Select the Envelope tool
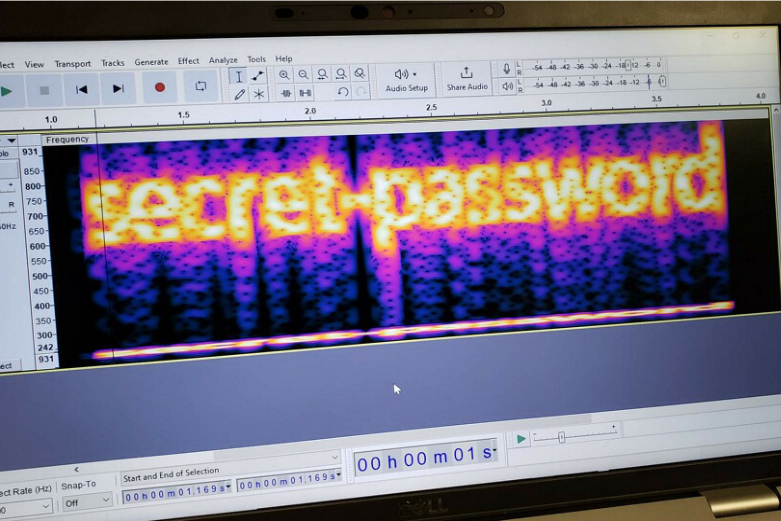781x521 pixels. point(258,76)
